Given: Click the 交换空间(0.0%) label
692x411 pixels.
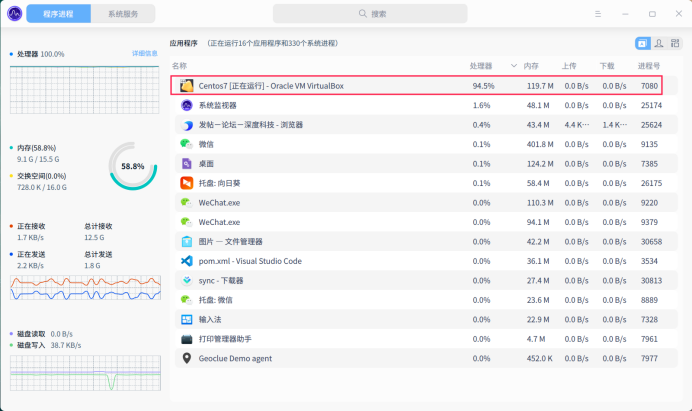Looking at the screenshot, I should point(41,176).
